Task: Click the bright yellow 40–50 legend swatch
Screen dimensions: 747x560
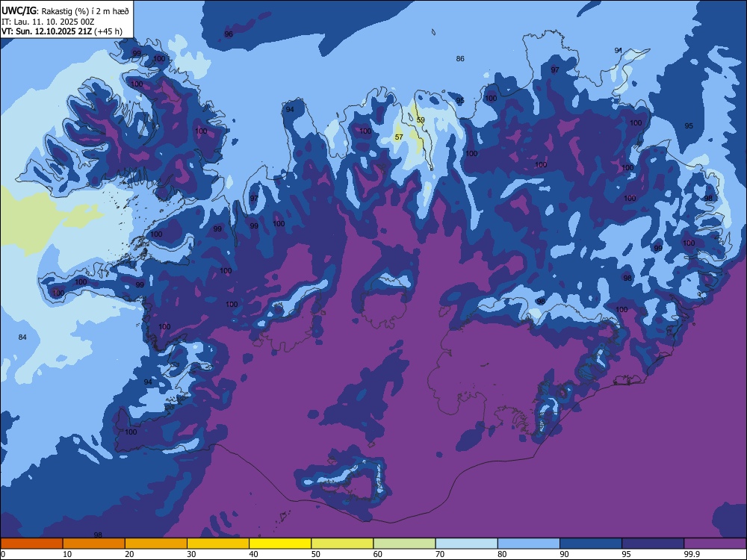Action: (x=280, y=544)
